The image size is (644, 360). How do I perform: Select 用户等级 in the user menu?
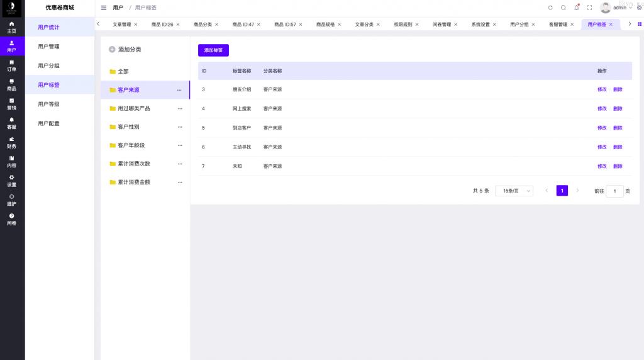click(48, 104)
